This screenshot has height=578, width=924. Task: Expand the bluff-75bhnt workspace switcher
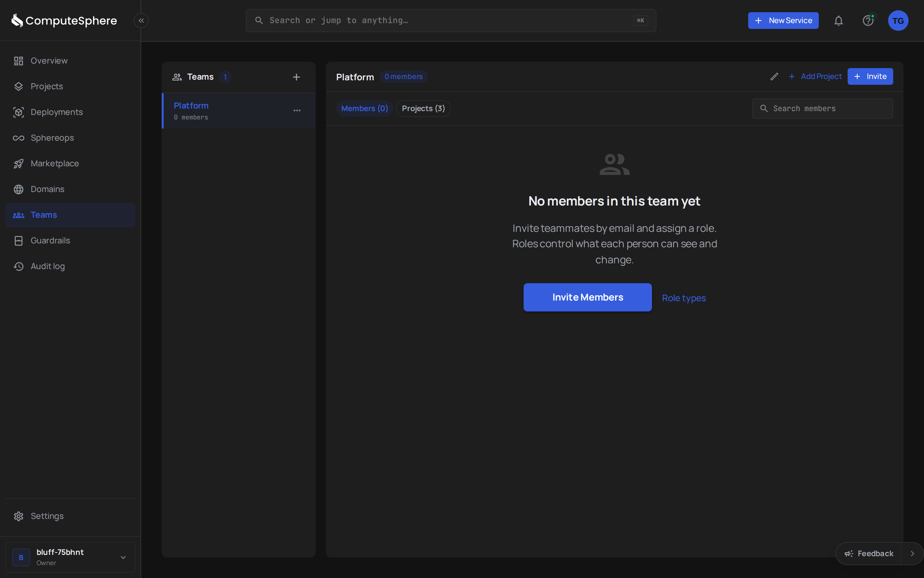tap(70, 557)
